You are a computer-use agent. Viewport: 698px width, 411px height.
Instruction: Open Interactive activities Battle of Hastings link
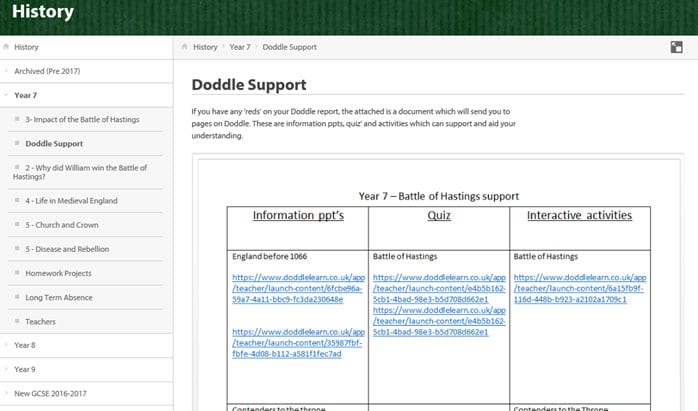point(580,288)
